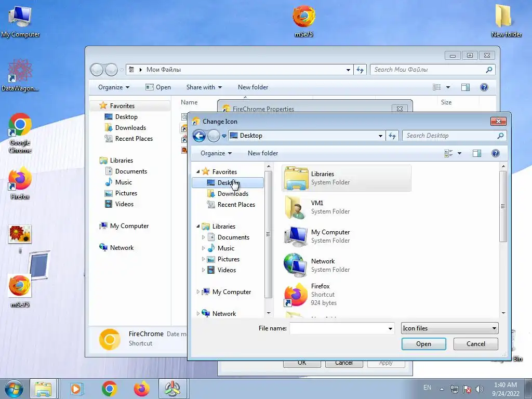
Task: Expand Documents in Change Icon tree
Action: pos(203,237)
